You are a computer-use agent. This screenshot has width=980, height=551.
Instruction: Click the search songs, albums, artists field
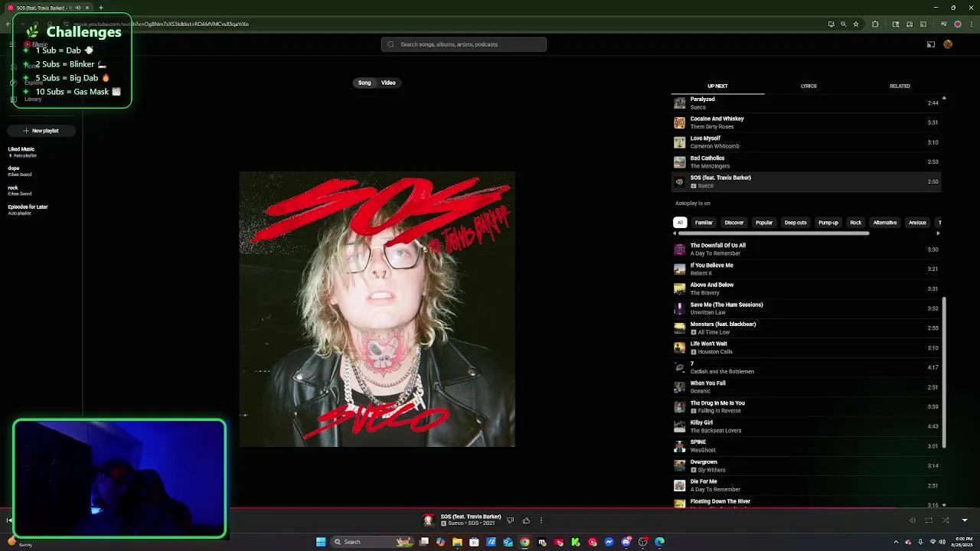coord(464,44)
